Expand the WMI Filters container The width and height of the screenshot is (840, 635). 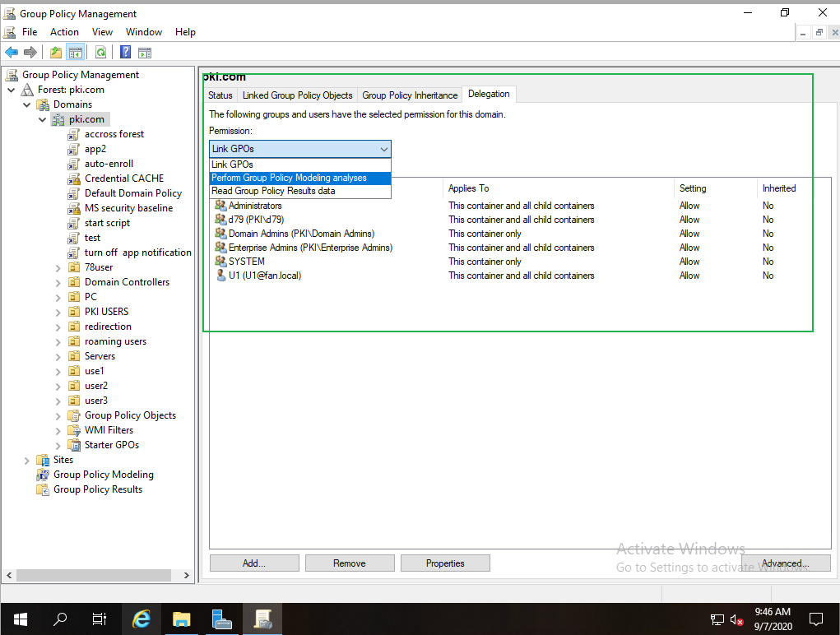click(58, 430)
